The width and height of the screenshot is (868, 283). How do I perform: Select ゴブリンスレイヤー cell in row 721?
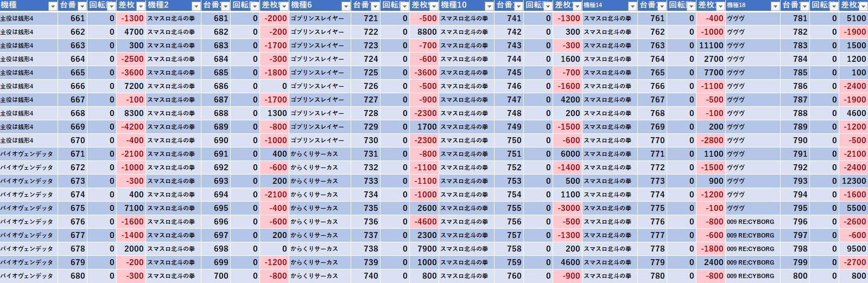point(320,18)
